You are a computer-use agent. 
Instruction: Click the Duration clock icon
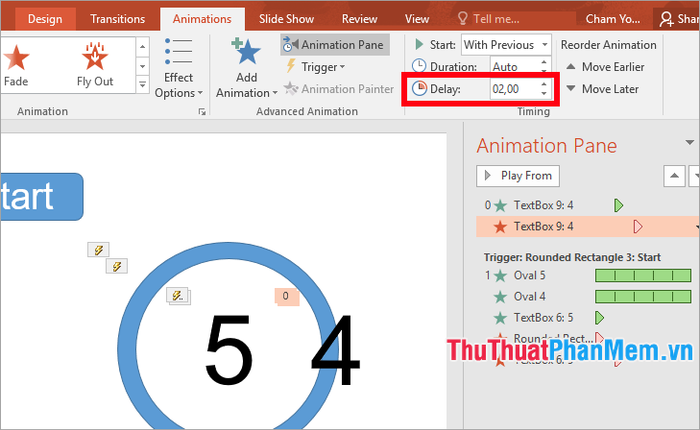[x=419, y=66]
